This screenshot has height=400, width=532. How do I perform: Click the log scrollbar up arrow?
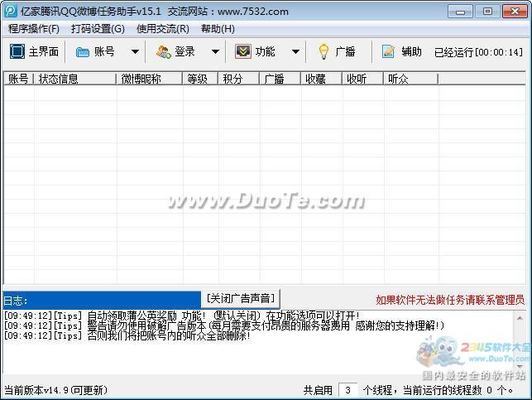point(520,318)
